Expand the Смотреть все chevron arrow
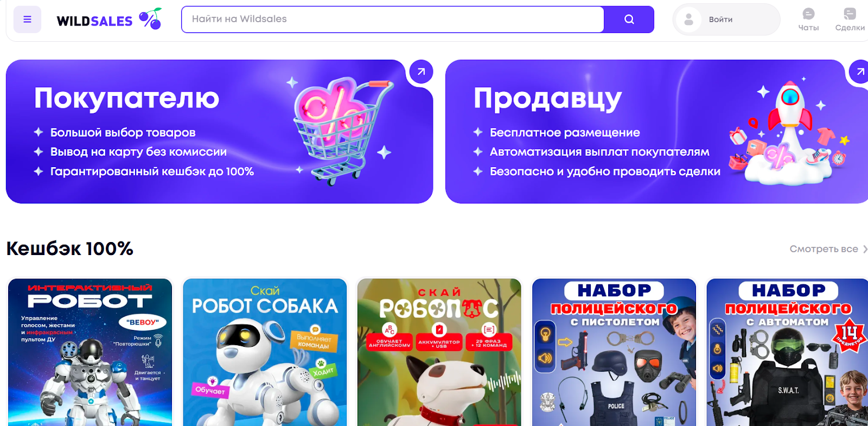 (x=865, y=249)
